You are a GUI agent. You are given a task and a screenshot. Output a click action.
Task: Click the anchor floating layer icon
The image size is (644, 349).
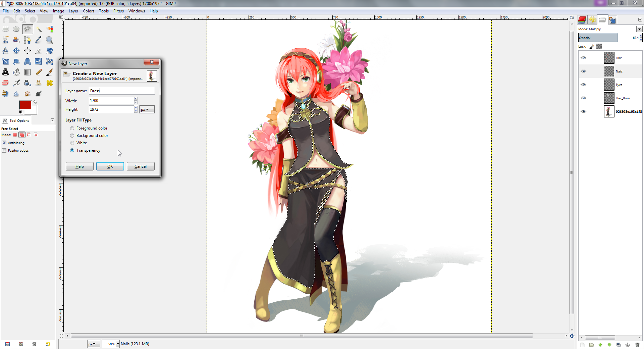tap(628, 345)
